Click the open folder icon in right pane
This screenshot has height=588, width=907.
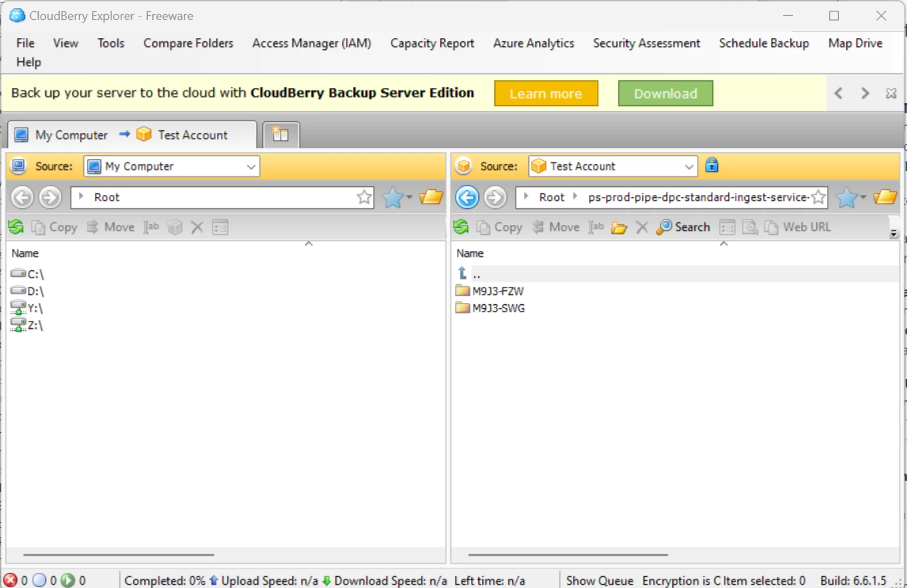click(x=885, y=197)
